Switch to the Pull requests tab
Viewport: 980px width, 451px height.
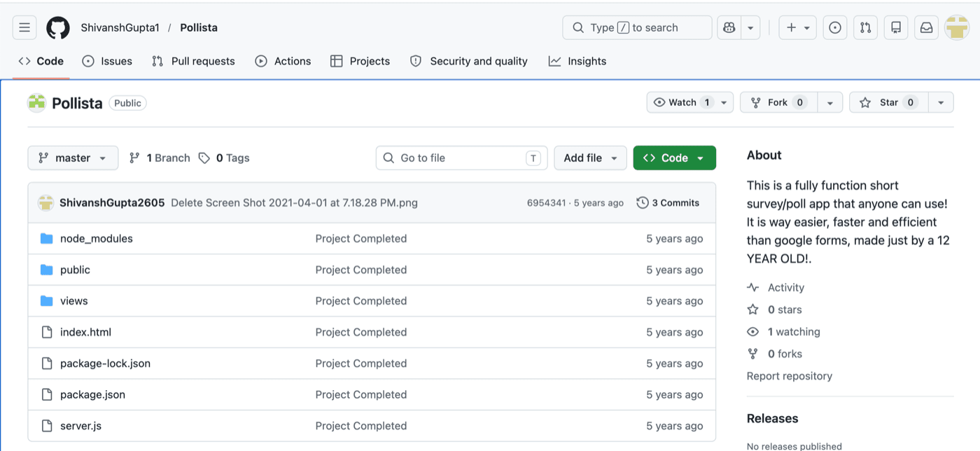(x=193, y=61)
